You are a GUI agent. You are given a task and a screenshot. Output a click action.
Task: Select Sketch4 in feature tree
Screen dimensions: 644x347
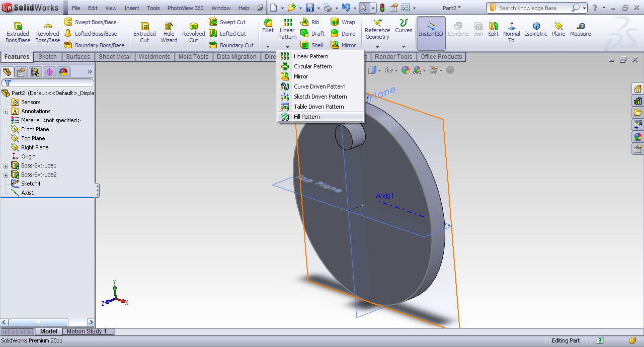(x=26, y=184)
